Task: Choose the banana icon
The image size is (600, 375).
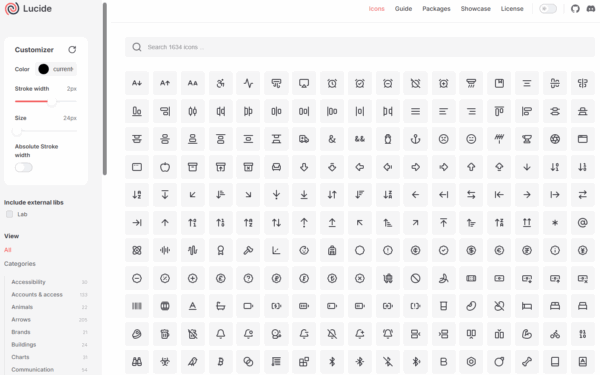Action: tap(443, 278)
